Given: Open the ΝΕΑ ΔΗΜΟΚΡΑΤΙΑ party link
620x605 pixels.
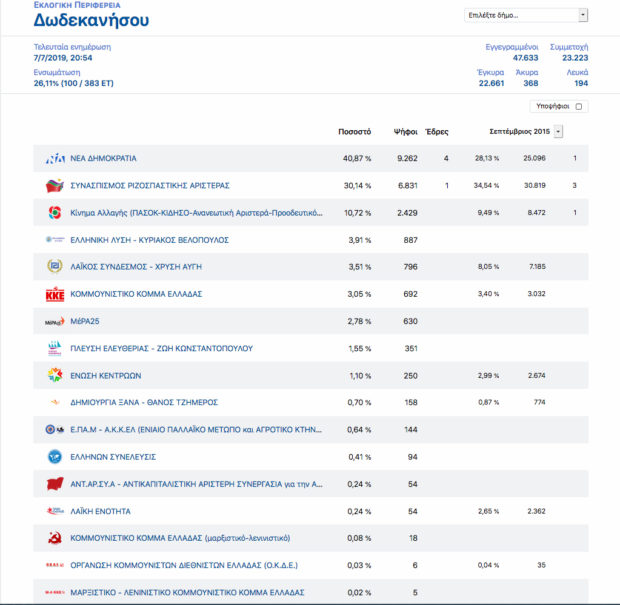Looking at the screenshot, I should [x=103, y=159].
